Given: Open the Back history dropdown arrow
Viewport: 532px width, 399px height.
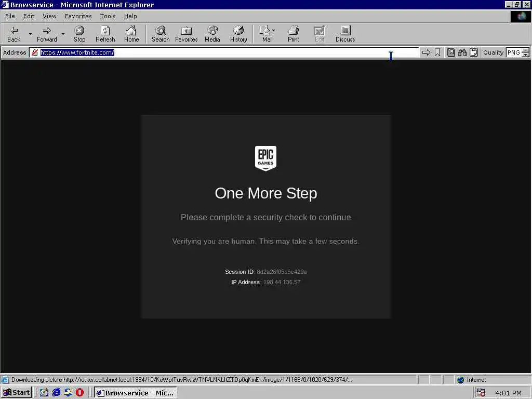Looking at the screenshot, I should point(30,34).
